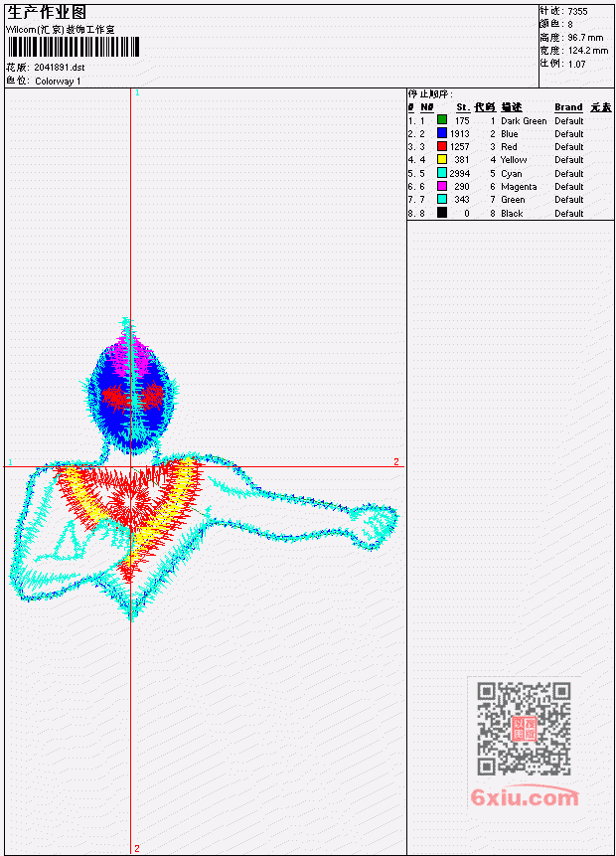616x856 pixels.
Task: Click stitch count 1257 for Red
Action: click(459, 147)
